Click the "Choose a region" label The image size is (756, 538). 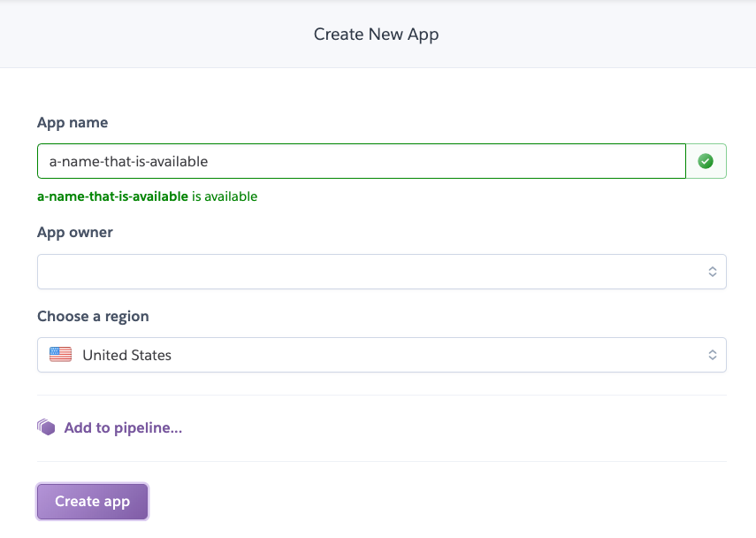tap(93, 316)
